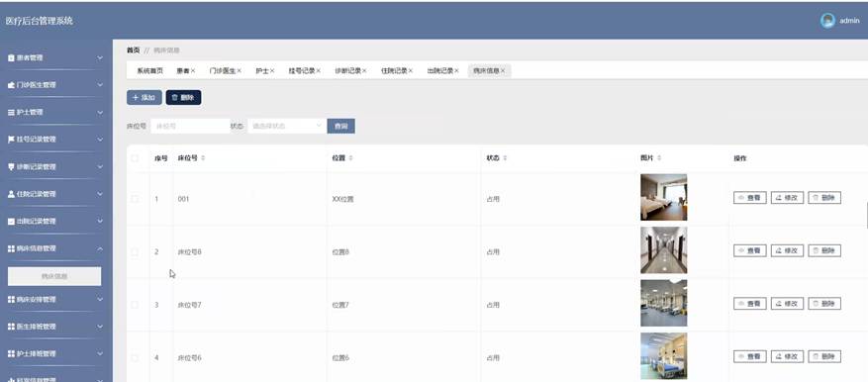Image resolution: width=868 pixels, height=382 pixels.
Task: Click 查看 for row 床位号6
Action: coord(750,356)
